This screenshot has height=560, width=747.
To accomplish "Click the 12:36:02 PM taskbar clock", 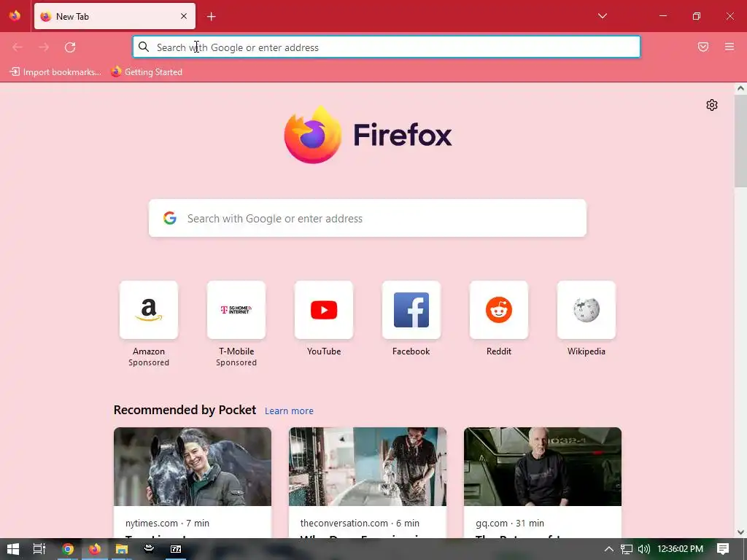I will 680,549.
